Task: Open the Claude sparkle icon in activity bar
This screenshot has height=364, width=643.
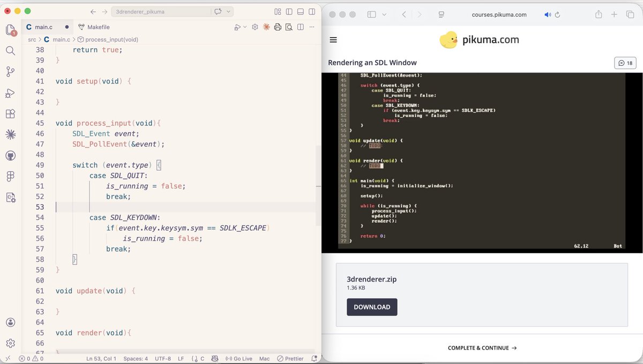Action: [10, 135]
